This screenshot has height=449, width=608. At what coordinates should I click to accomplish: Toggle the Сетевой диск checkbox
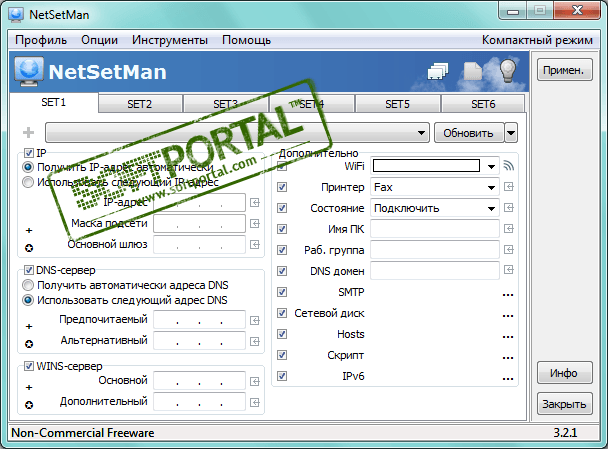(282, 313)
